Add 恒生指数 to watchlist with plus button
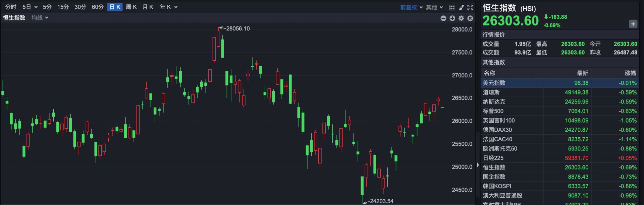Image resolution: width=644 pixels, height=205 pixels. pos(633,24)
